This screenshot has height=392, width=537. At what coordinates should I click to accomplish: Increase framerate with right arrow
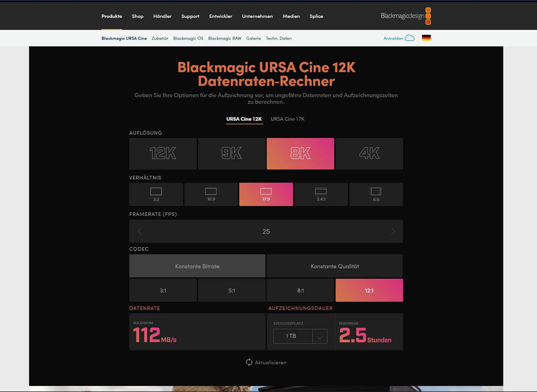(393, 231)
